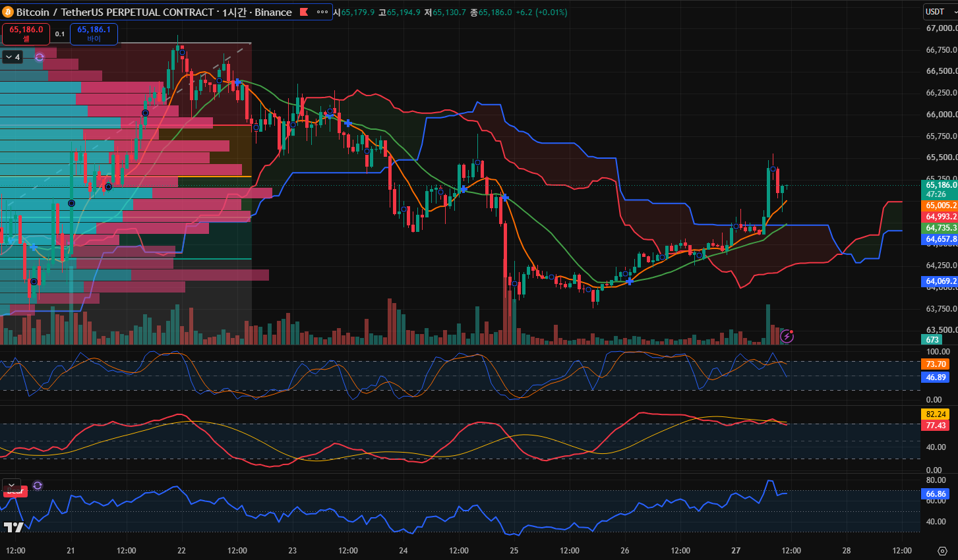Image resolution: width=958 pixels, height=560 pixels.
Task: Open chart settings hexagon gear icon
Action: pyautogui.click(x=942, y=551)
